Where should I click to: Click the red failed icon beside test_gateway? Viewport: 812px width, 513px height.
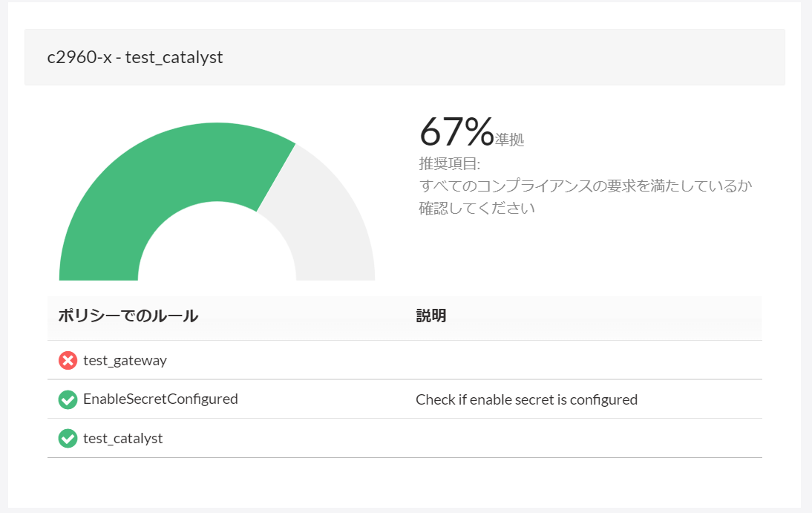68,361
